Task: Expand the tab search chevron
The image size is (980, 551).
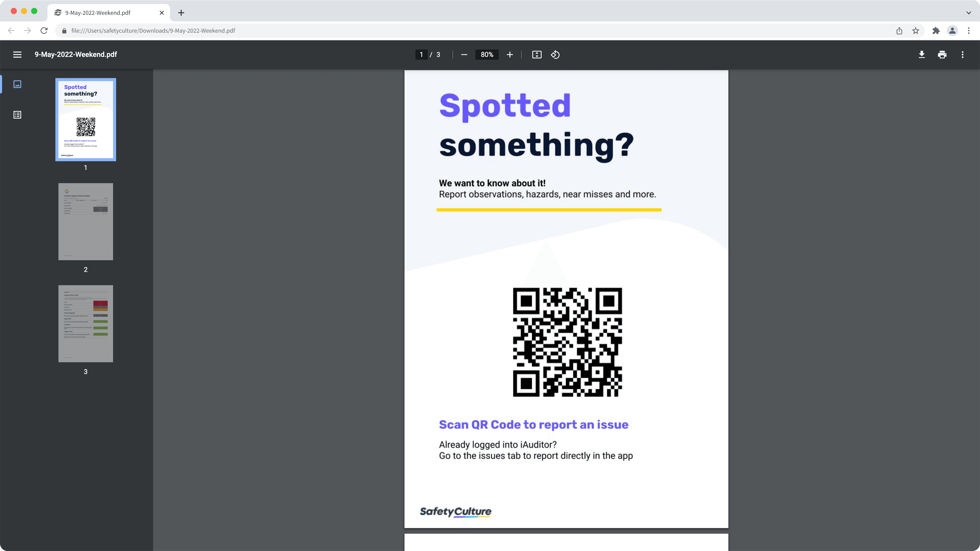Action: coord(969,12)
